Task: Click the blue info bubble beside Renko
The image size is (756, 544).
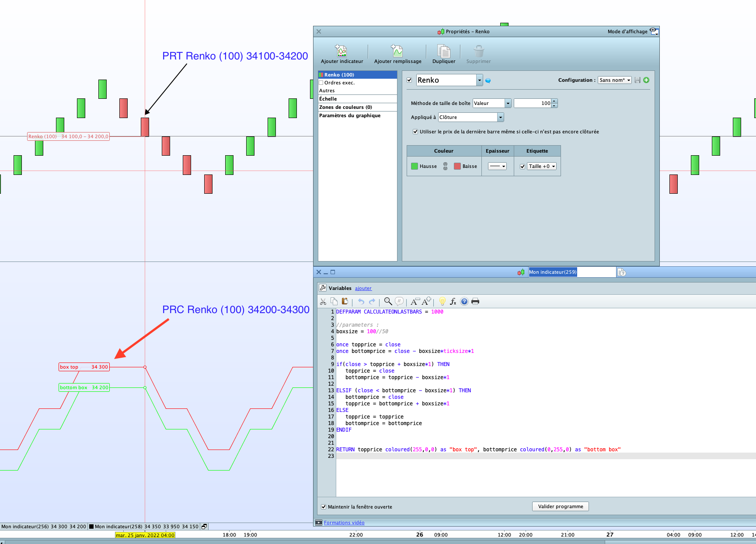Action: pos(488,80)
